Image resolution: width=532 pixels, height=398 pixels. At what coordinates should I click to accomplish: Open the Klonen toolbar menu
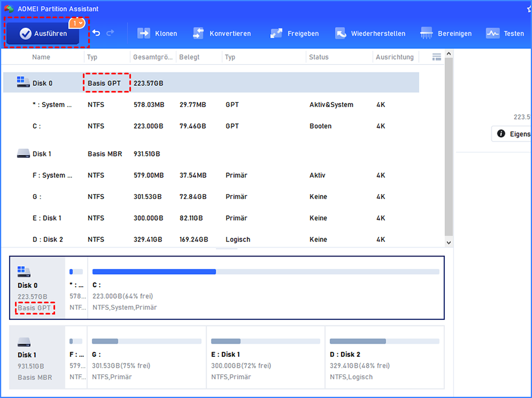[157, 33]
